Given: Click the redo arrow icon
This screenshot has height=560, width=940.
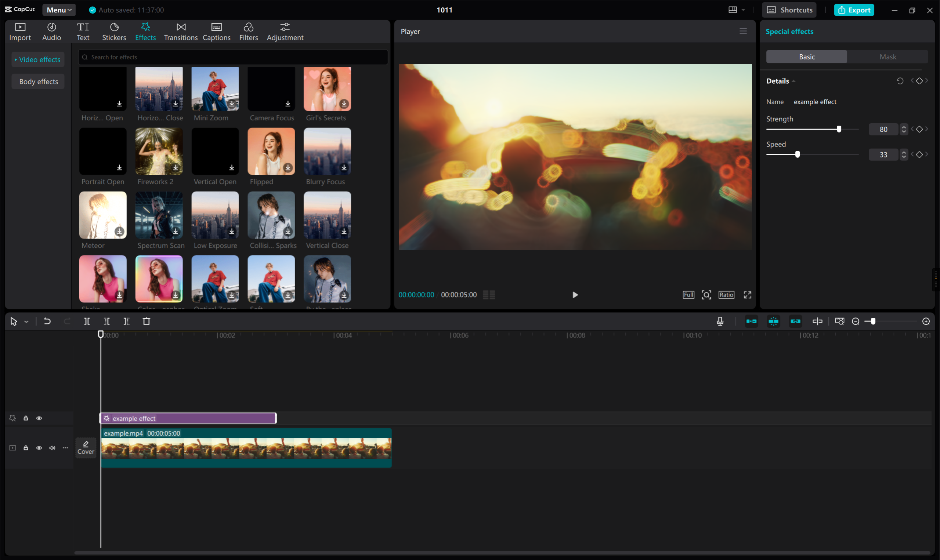Looking at the screenshot, I should point(67,321).
